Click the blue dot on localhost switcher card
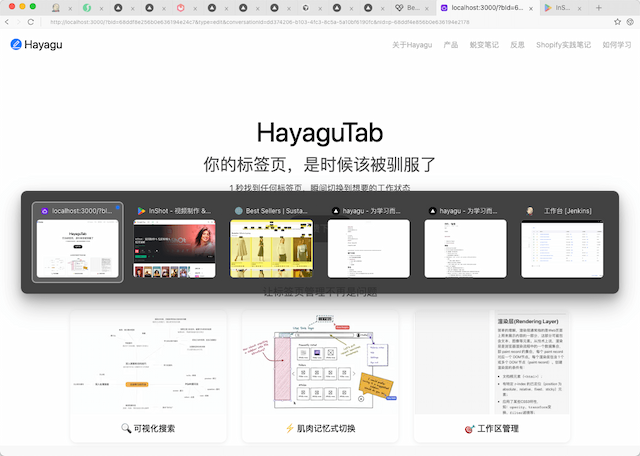The height and width of the screenshot is (456, 640). pyautogui.click(x=118, y=207)
